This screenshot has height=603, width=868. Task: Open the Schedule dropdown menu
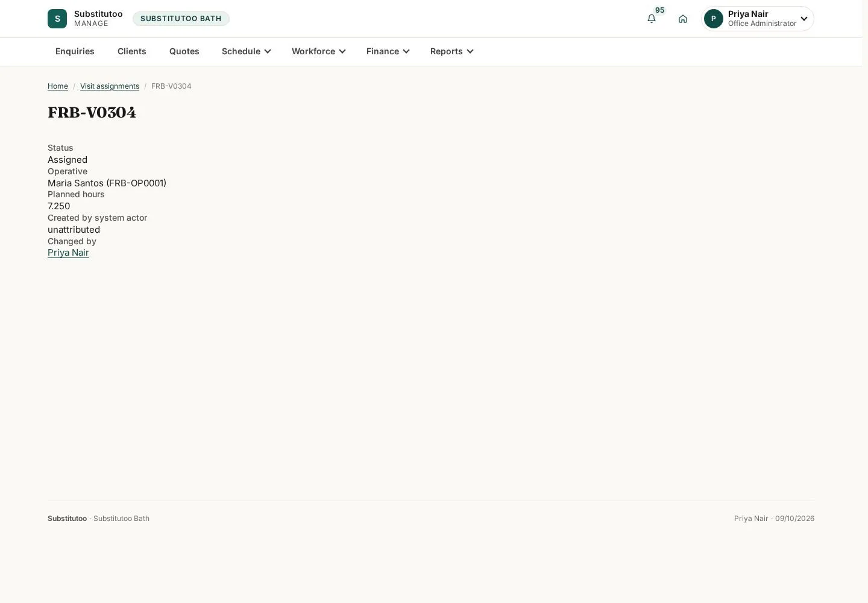247,51
